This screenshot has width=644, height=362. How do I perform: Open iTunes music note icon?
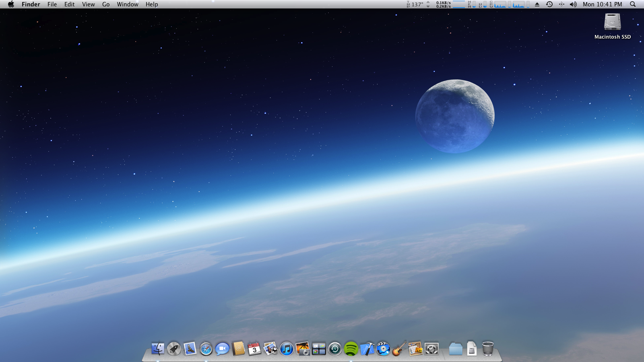[287, 349]
